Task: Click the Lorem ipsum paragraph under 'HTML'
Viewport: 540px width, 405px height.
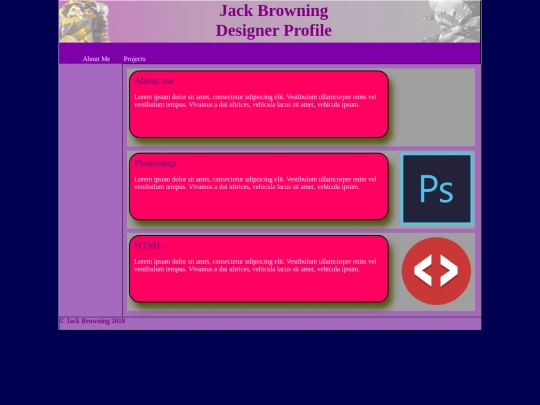Action: point(255,265)
